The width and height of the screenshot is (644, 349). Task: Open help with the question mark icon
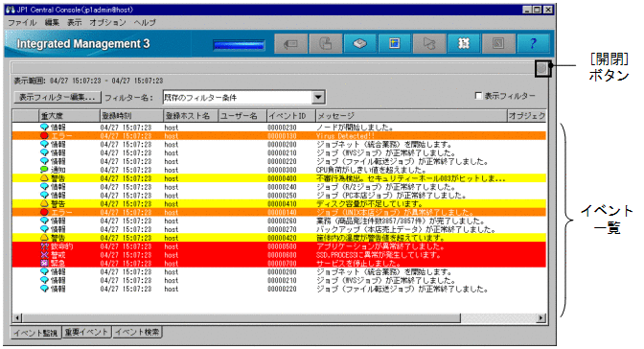533,43
